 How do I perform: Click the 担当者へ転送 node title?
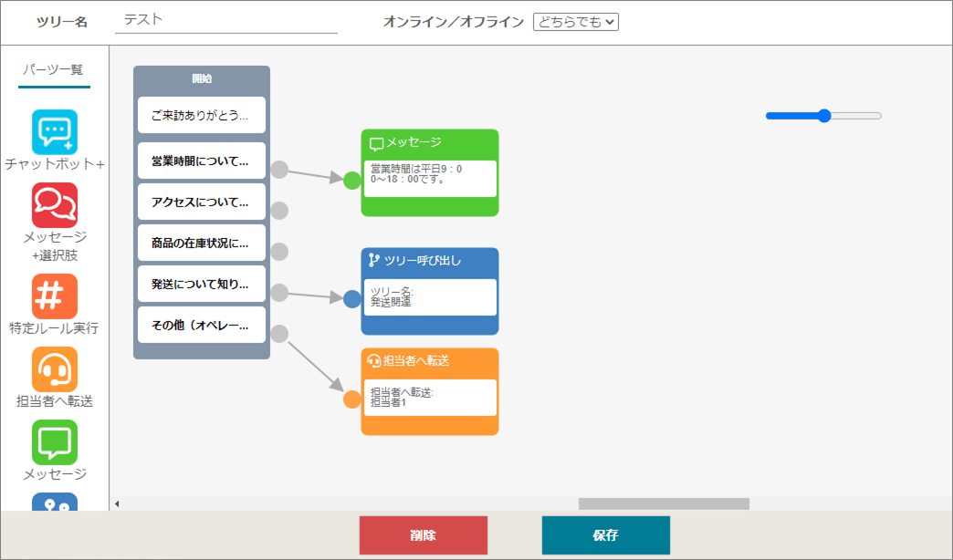tap(416, 361)
